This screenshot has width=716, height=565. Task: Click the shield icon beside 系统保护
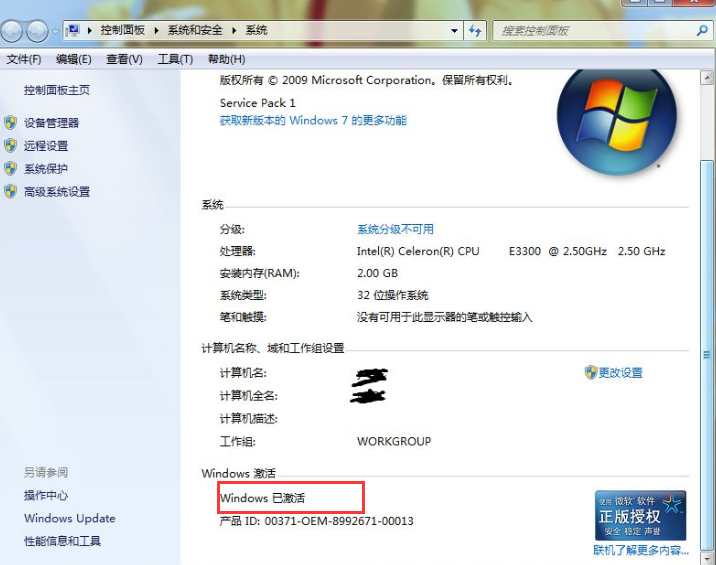pos(11,169)
